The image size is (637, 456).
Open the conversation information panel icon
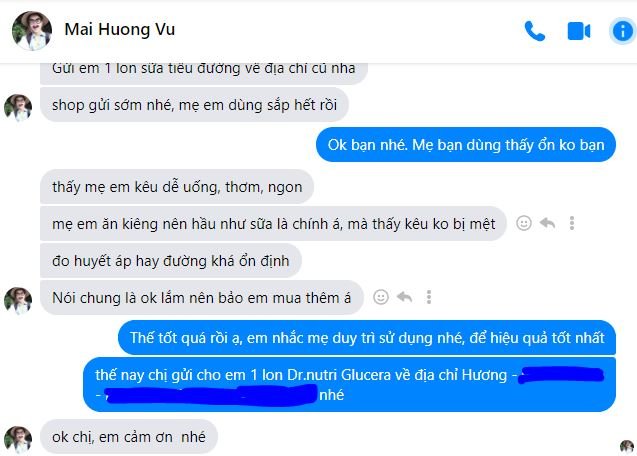(x=622, y=31)
